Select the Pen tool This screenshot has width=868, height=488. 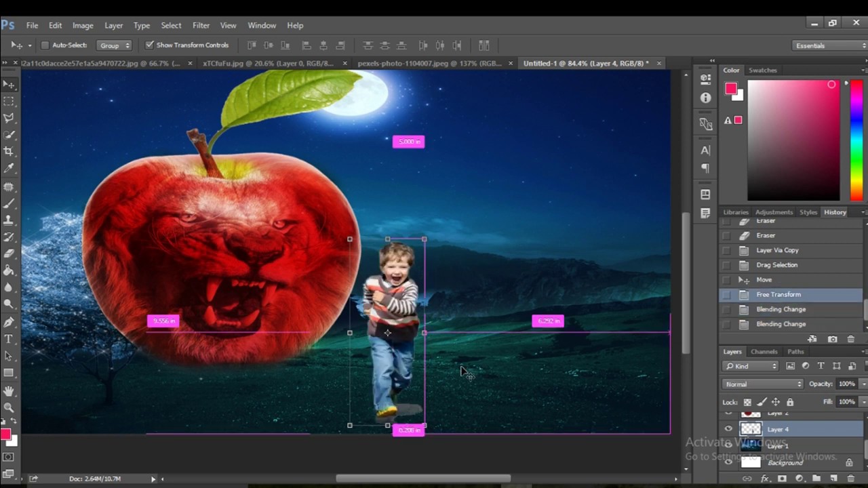click(x=9, y=322)
